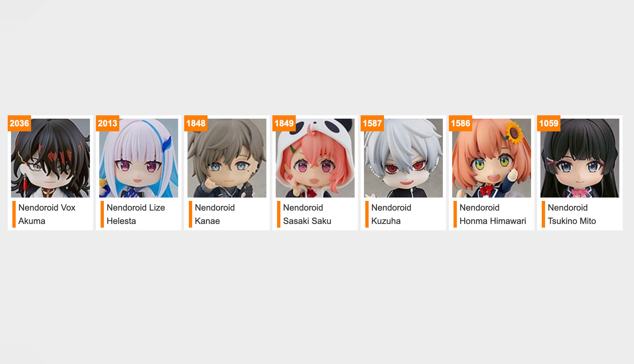Follow the Nendoroid Lize Helesta text link
Image resolution: width=634 pixels, height=364 pixels.
pos(136,214)
